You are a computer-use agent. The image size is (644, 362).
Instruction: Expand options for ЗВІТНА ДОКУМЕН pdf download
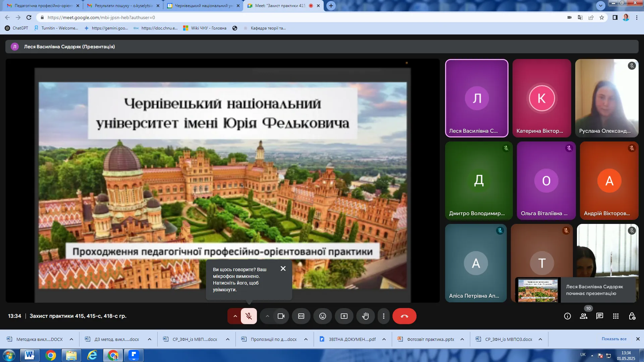tap(384, 339)
